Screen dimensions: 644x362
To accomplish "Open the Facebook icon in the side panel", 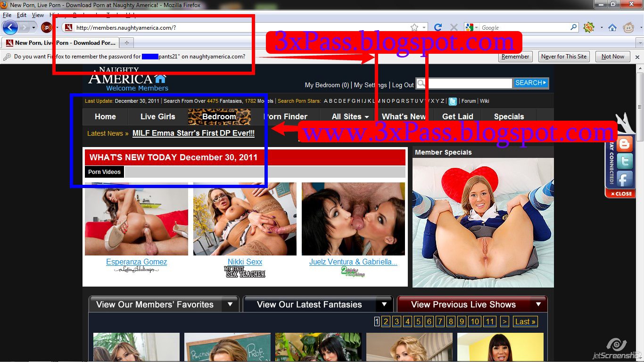I will (x=624, y=179).
